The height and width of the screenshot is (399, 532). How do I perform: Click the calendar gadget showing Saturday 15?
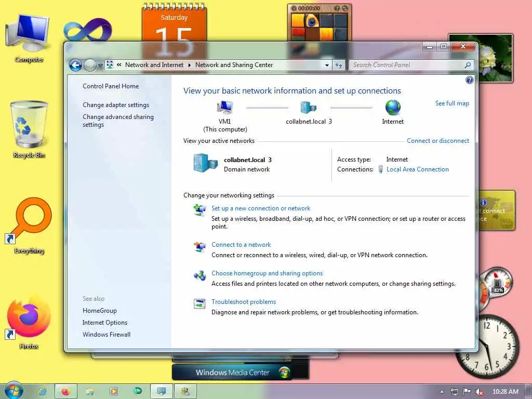(174, 24)
